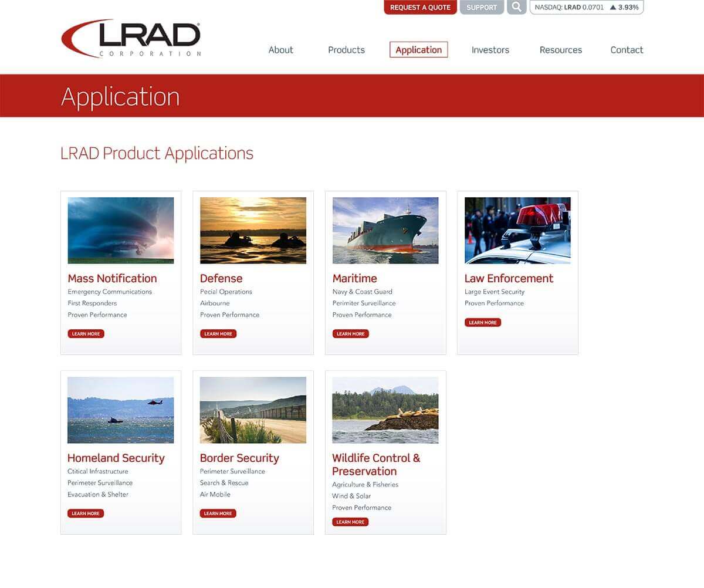Select the First Responders text
The height and width of the screenshot is (588, 704).
click(92, 303)
